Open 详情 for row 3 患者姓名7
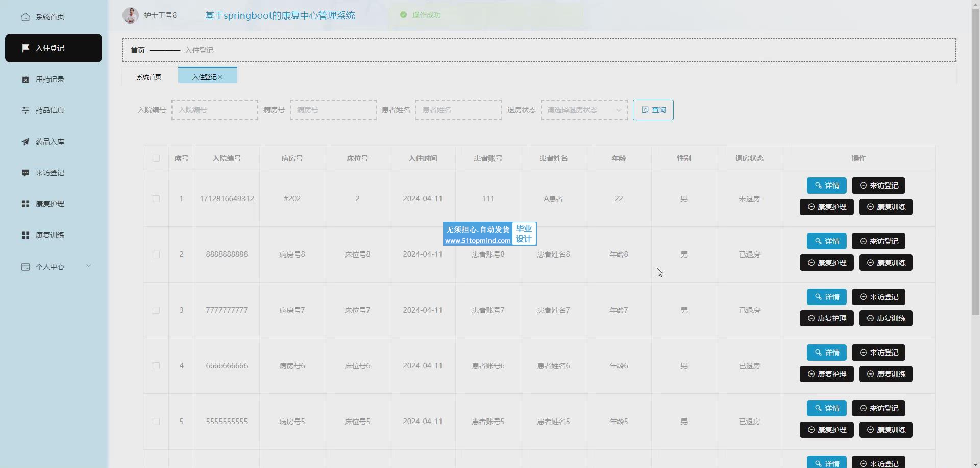This screenshot has width=980, height=468. coord(827,297)
